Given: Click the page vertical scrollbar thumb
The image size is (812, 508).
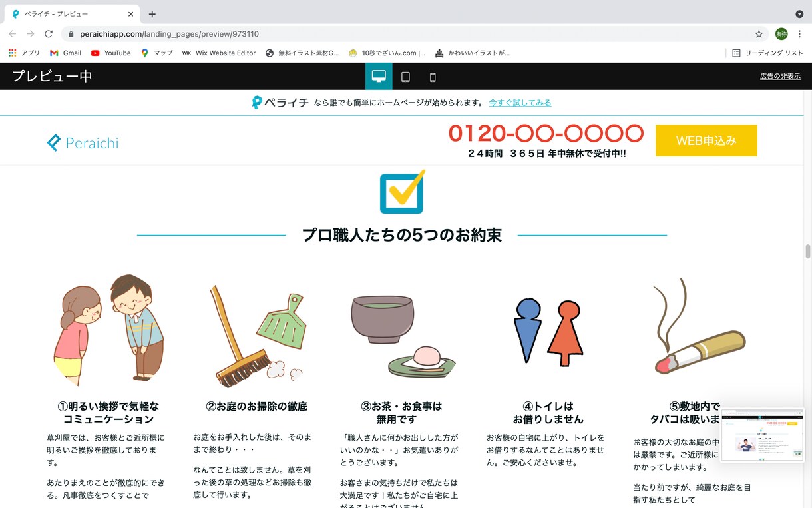Looking at the screenshot, I should pos(808,252).
